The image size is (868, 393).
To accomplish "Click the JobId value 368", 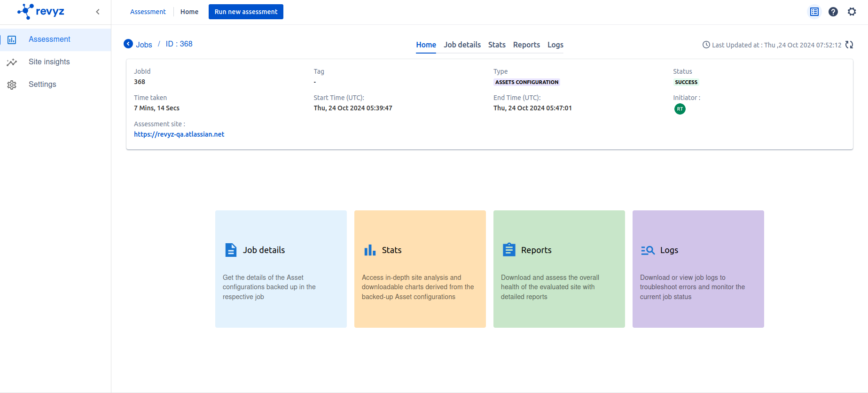I will tap(140, 82).
